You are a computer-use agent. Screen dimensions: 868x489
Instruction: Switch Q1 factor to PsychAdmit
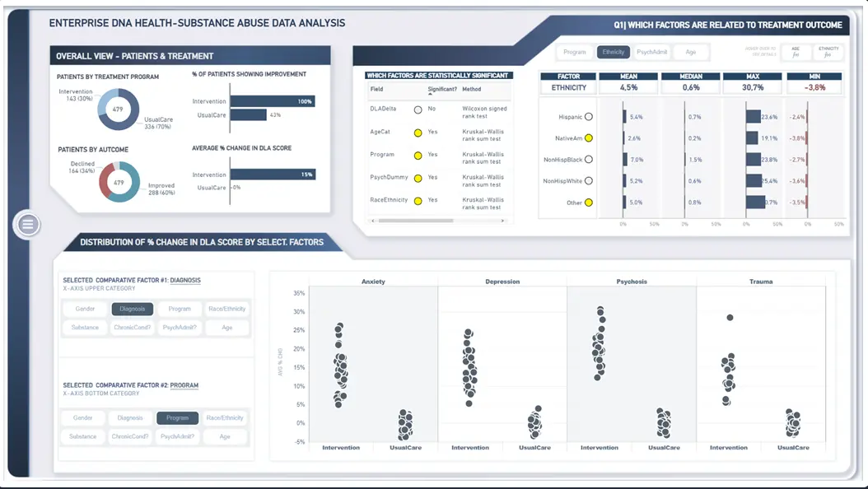click(x=652, y=52)
